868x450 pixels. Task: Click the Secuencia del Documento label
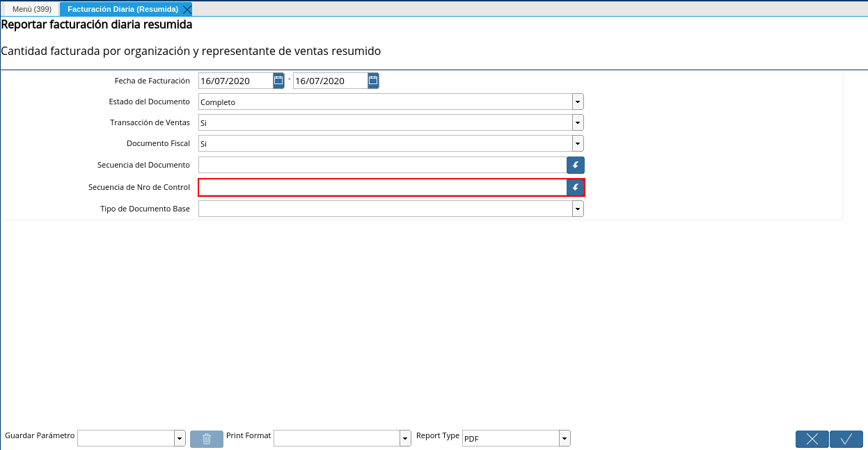(x=144, y=166)
